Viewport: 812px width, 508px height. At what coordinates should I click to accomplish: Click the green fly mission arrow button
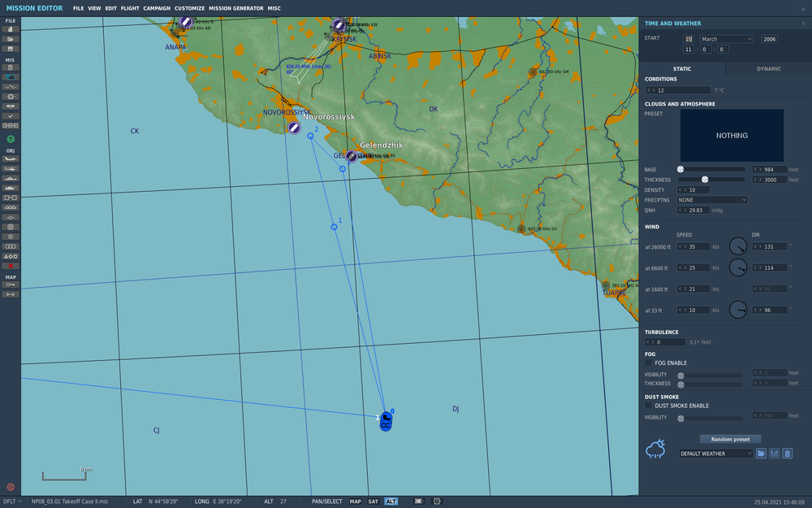coord(11,139)
